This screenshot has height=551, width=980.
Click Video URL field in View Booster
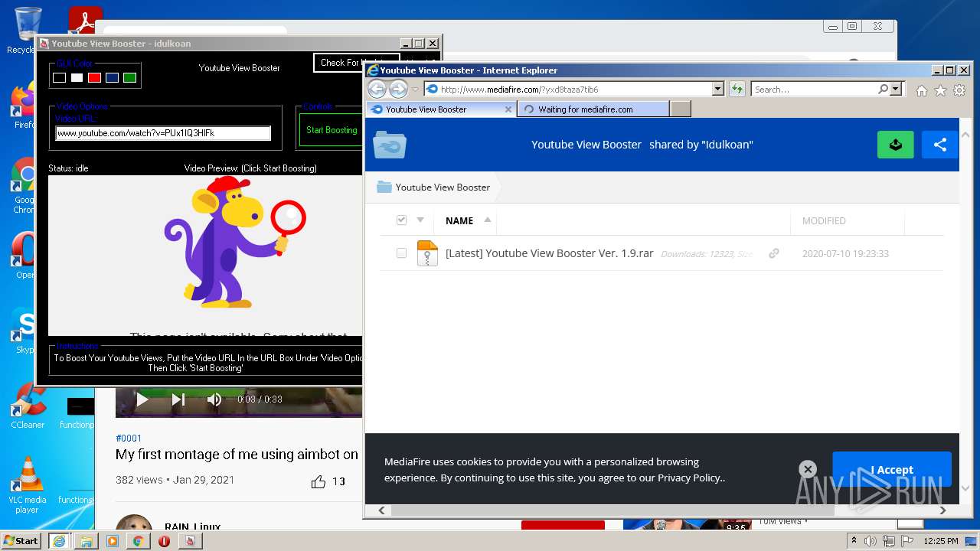[x=163, y=133]
